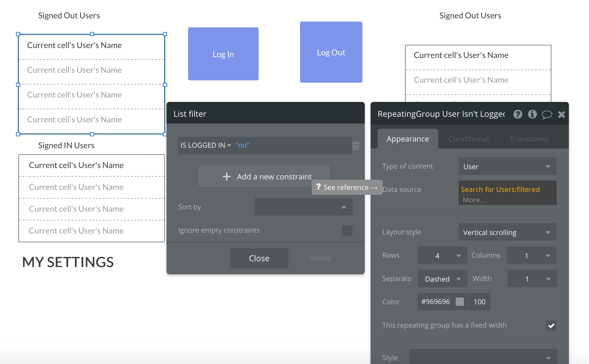Delete the IS LOGGED IN constraint with the trash icon

[x=356, y=146]
